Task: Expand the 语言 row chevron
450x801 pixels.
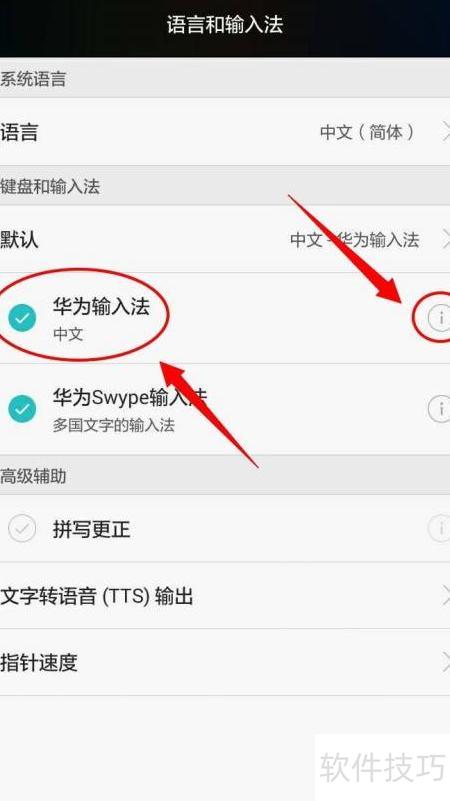Action: coord(445,132)
